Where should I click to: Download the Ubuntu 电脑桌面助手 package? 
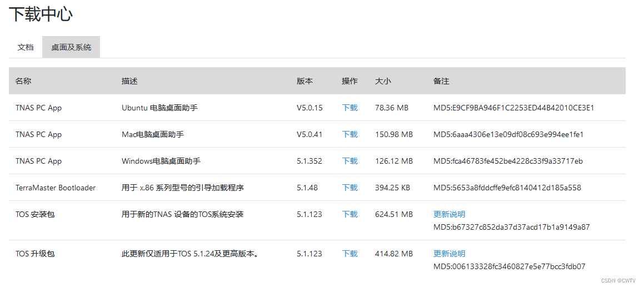click(350, 108)
